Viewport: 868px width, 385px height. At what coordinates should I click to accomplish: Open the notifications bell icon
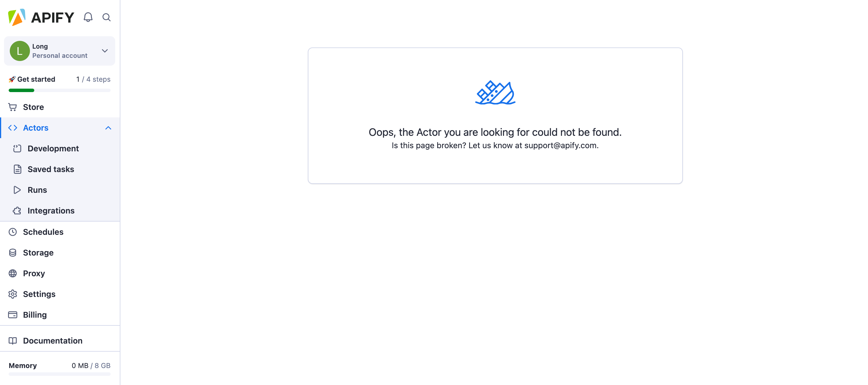[88, 17]
